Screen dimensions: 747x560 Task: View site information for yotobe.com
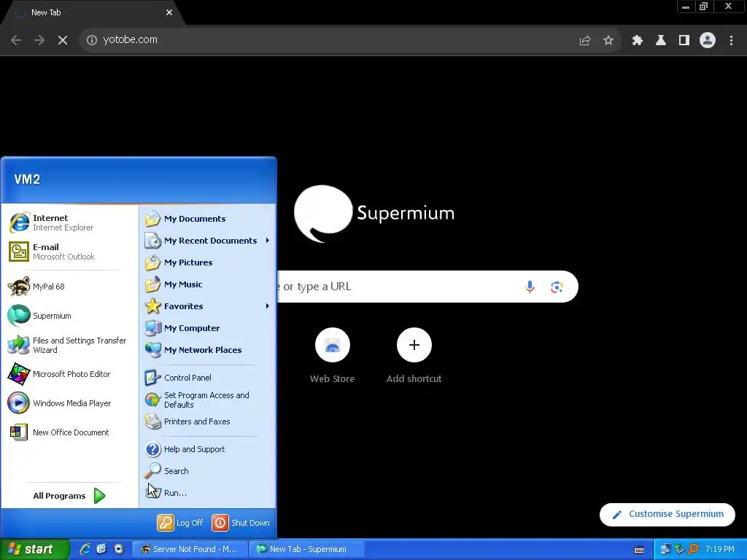91,40
